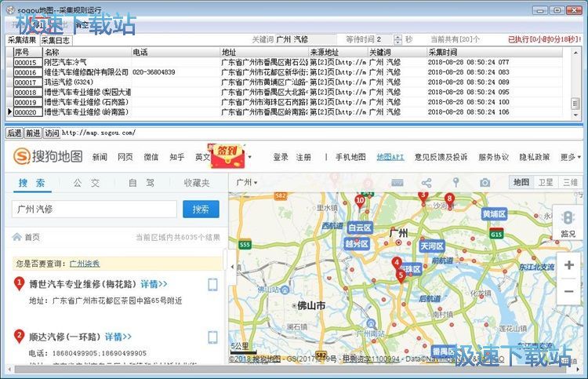Click the Sogou Maps logo

coord(48,157)
